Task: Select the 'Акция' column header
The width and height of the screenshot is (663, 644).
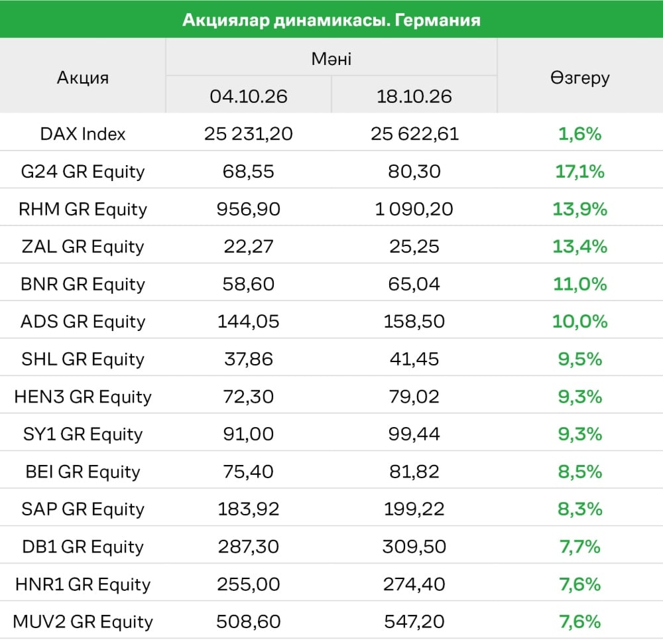Action: [x=83, y=78]
